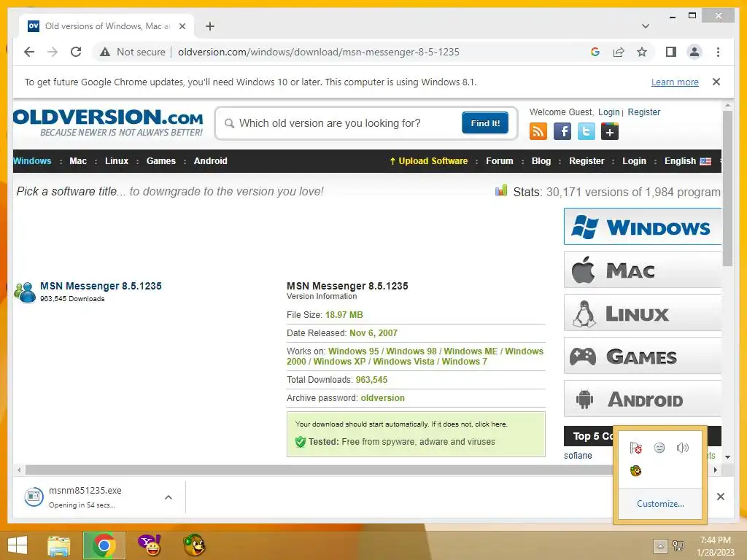747x560 pixels.
Task: Bookmark this page with the star
Action: click(642, 52)
